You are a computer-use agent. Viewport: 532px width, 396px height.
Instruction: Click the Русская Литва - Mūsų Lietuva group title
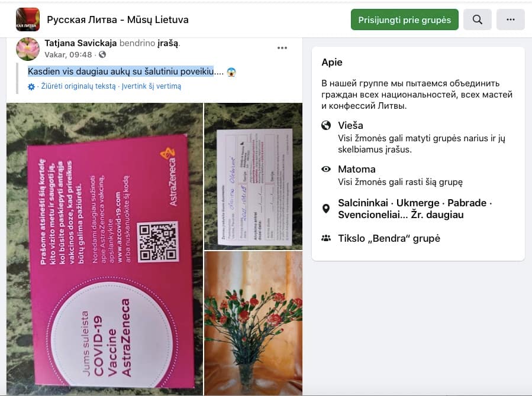pyautogui.click(x=118, y=20)
